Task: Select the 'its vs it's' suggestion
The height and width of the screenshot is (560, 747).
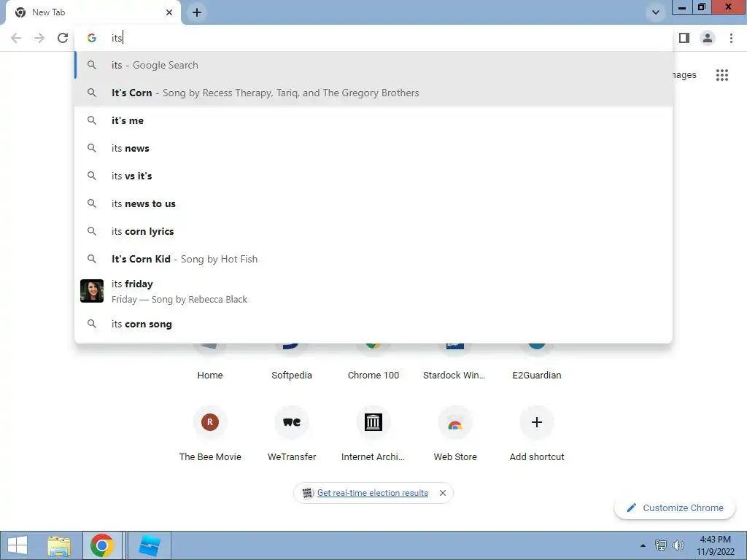Action: pos(373,176)
